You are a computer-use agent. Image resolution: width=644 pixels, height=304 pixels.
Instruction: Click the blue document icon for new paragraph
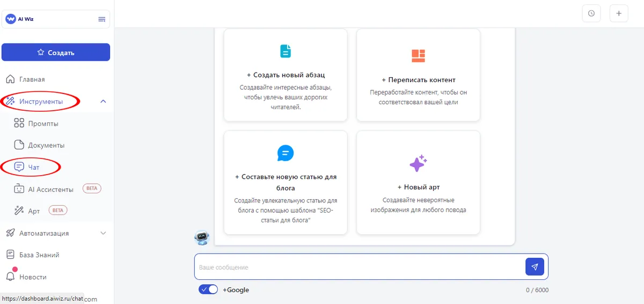pyautogui.click(x=286, y=51)
